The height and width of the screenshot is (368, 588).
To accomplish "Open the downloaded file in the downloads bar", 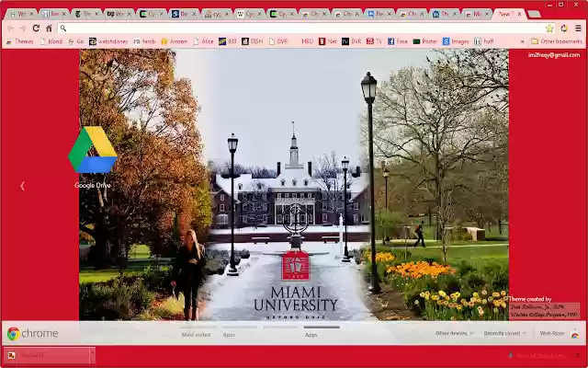I will (47, 354).
